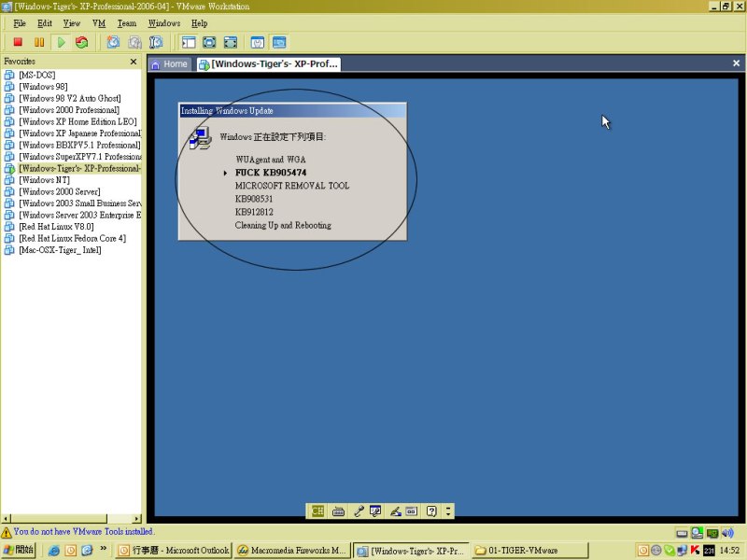747x560 pixels.
Task: Close the current VM tab
Action: point(736,63)
